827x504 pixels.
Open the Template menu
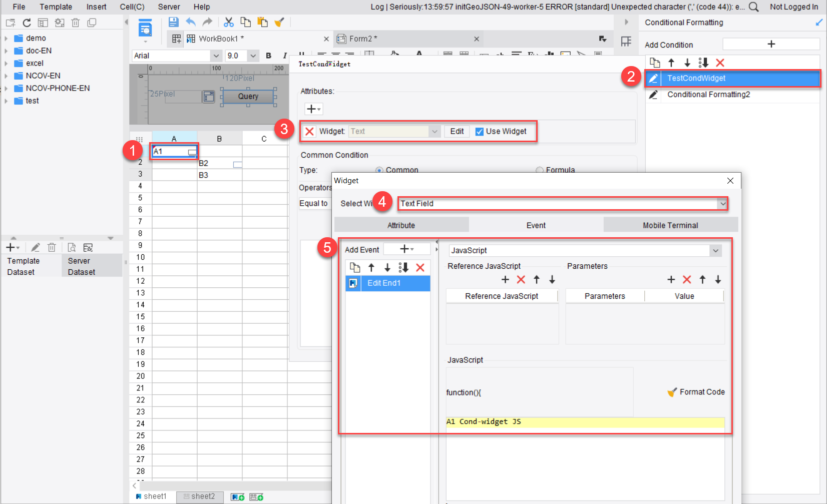pos(56,7)
